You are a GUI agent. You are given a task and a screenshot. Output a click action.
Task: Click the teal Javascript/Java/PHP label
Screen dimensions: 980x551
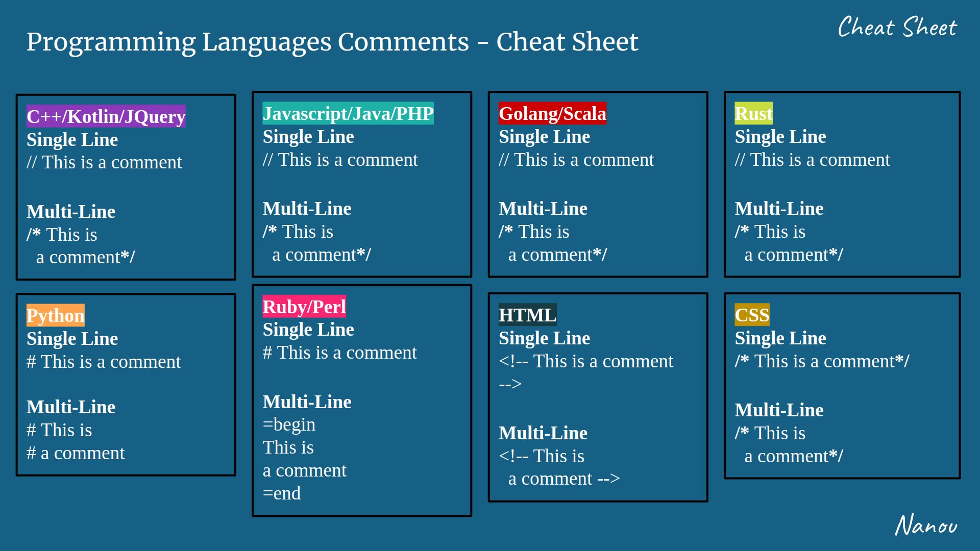coord(348,113)
